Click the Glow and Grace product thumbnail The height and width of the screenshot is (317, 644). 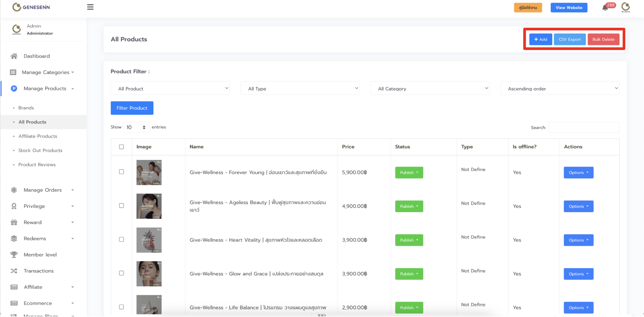(149, 274)
